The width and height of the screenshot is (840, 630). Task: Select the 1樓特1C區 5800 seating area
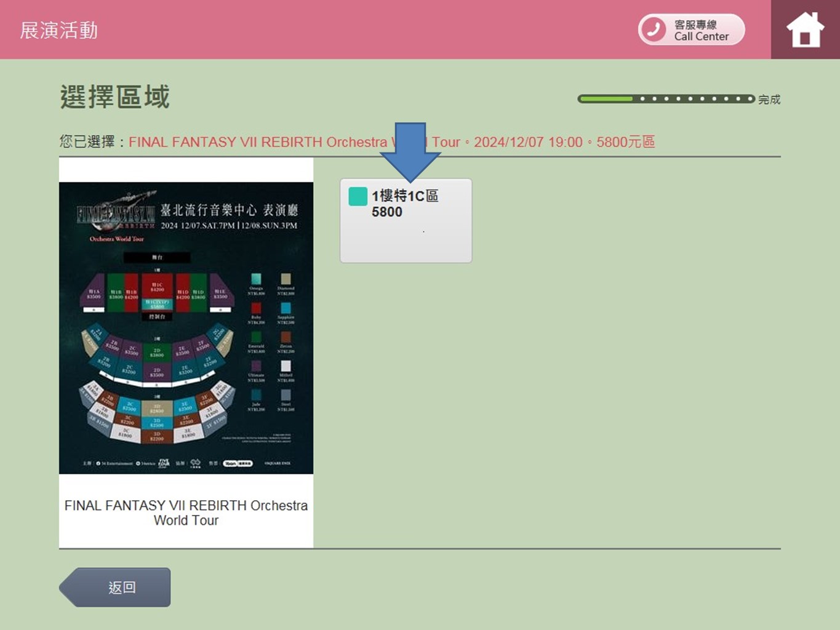pyautogui.click(x=406, y=221)
